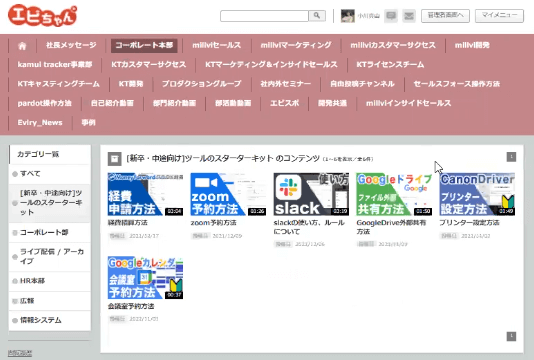Open GoogleDrive共有方法 video thumbnail
This screenshot has height=360, width=534.
pos(394,194)
